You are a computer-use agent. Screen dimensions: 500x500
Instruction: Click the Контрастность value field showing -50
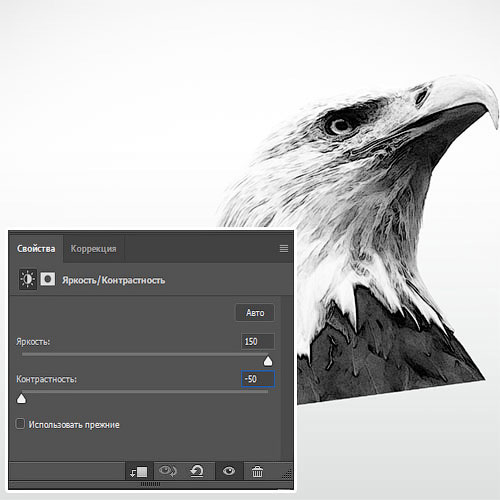pyautogui.click(x=258, y=379)
